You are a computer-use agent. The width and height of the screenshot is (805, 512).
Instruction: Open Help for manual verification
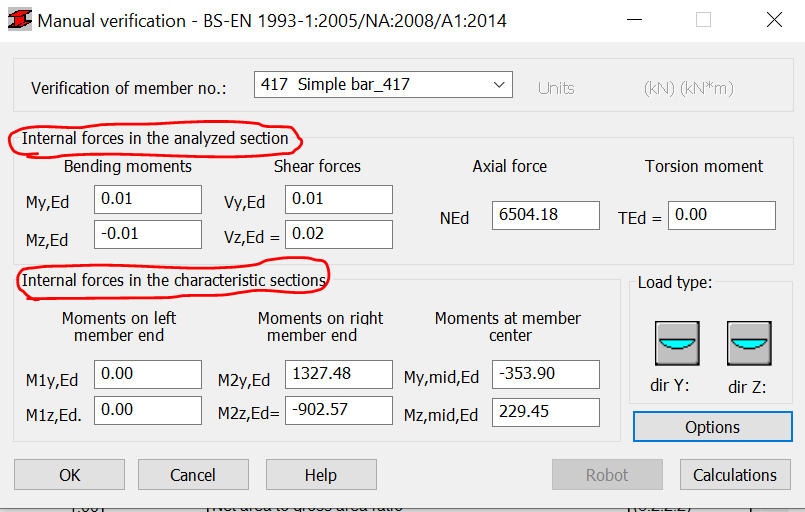[x=321, y=475]
